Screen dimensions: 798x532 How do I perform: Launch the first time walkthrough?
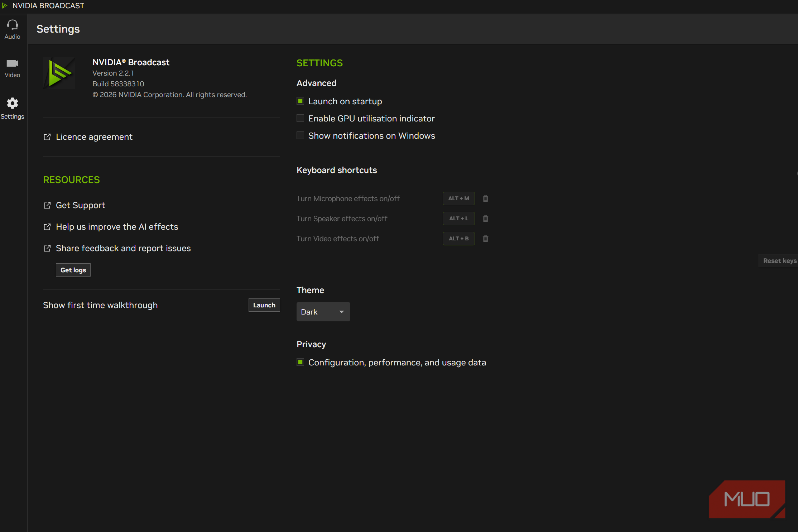click(x=264, y=305)
